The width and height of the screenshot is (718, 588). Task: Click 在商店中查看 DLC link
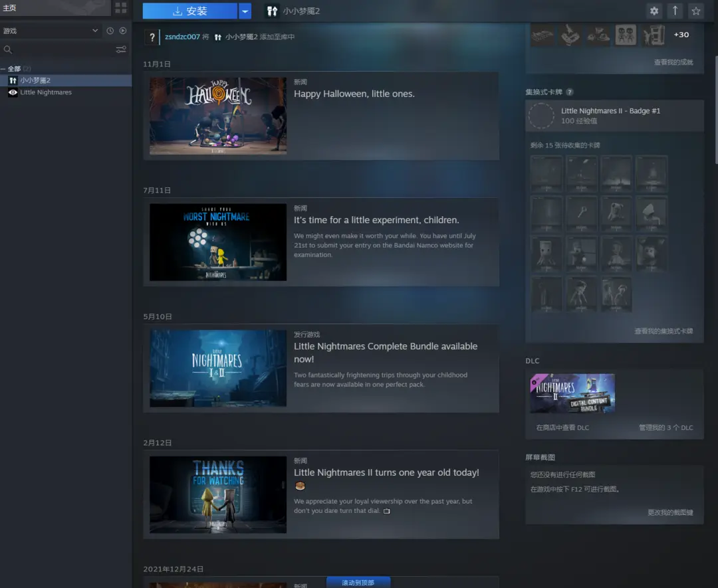click(562, 427)
